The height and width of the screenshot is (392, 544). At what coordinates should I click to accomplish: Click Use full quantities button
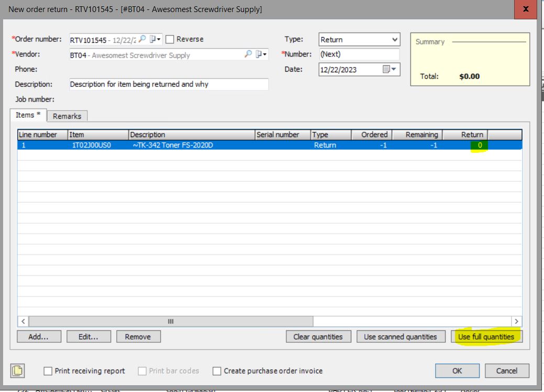tap(486, 337)
